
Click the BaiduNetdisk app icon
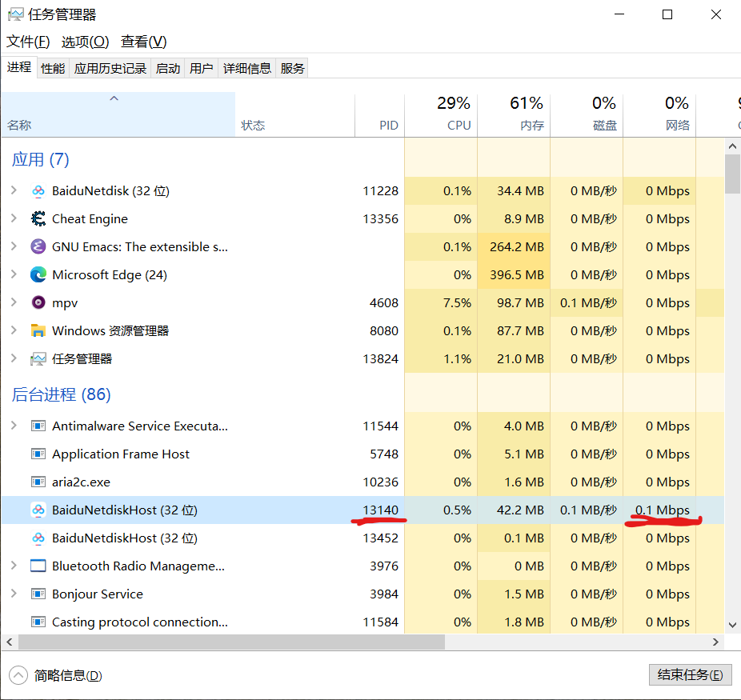(x=38, y=191)
